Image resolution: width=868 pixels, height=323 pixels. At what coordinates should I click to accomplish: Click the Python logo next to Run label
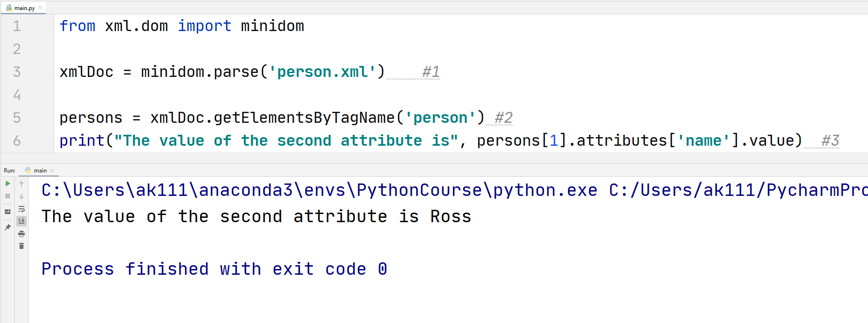click(28, 170)
